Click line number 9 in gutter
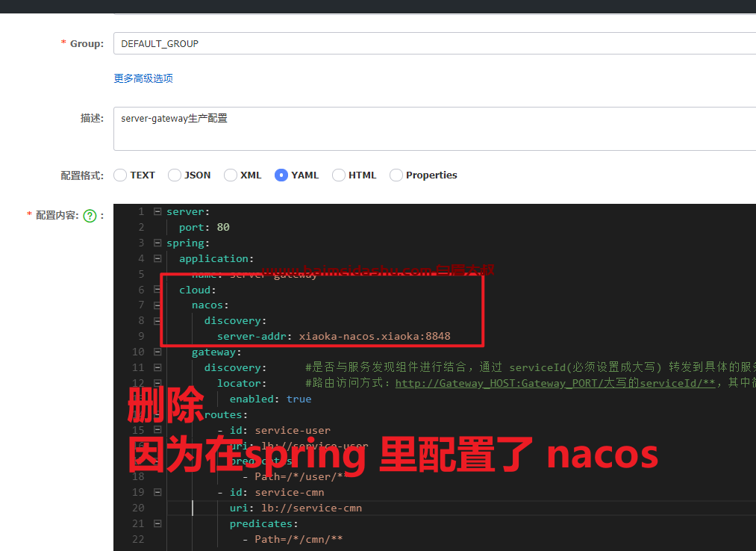 [x=141, y=336]
